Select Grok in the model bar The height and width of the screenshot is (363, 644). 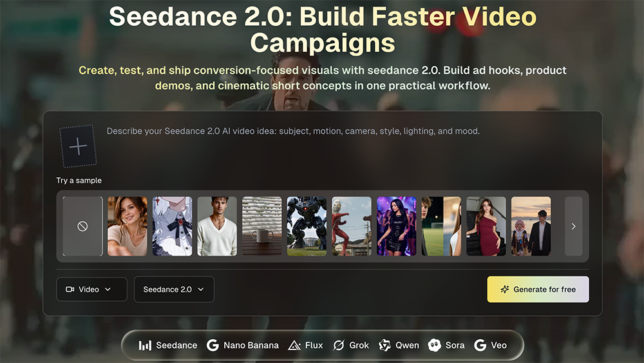click(351, 346)
